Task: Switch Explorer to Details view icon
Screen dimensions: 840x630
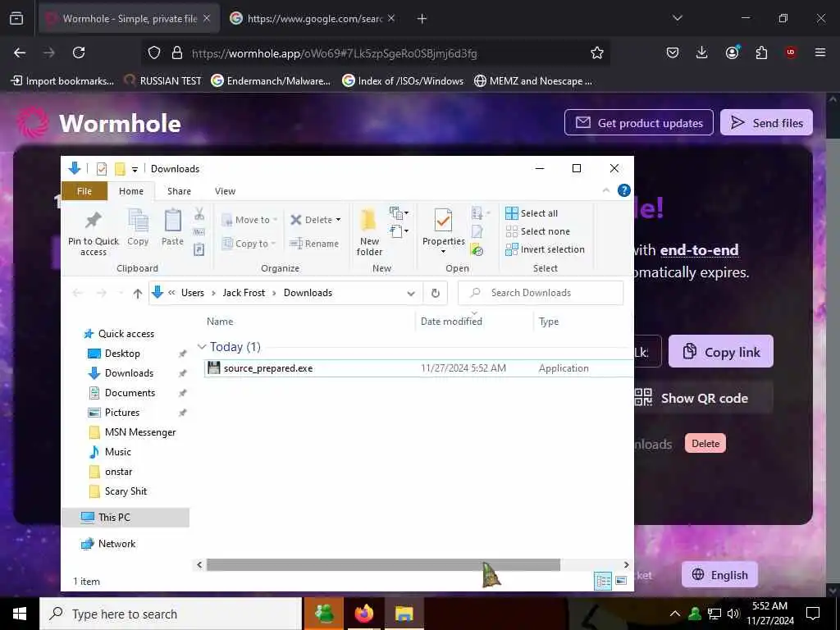Action: tap(603, 581)
